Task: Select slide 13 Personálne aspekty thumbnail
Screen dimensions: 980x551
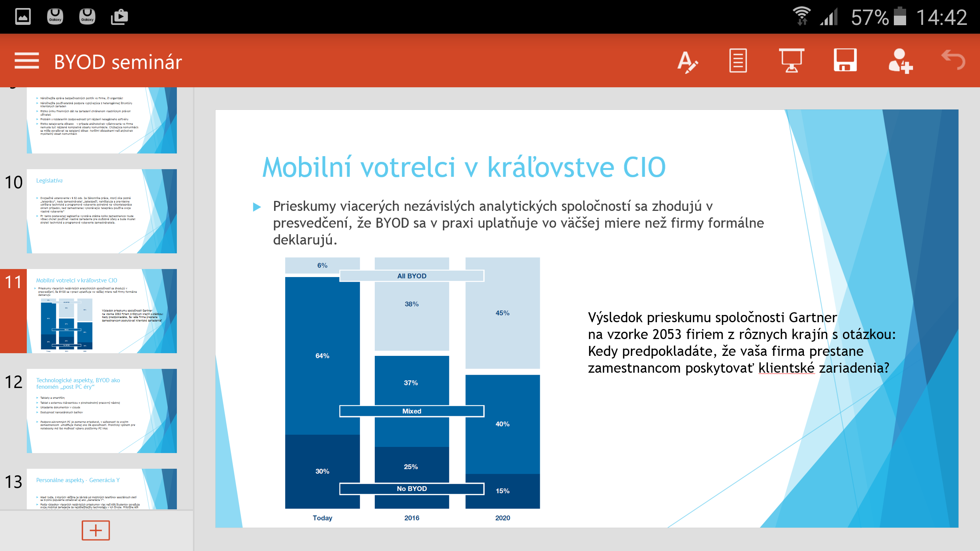Action: (101, 489)
